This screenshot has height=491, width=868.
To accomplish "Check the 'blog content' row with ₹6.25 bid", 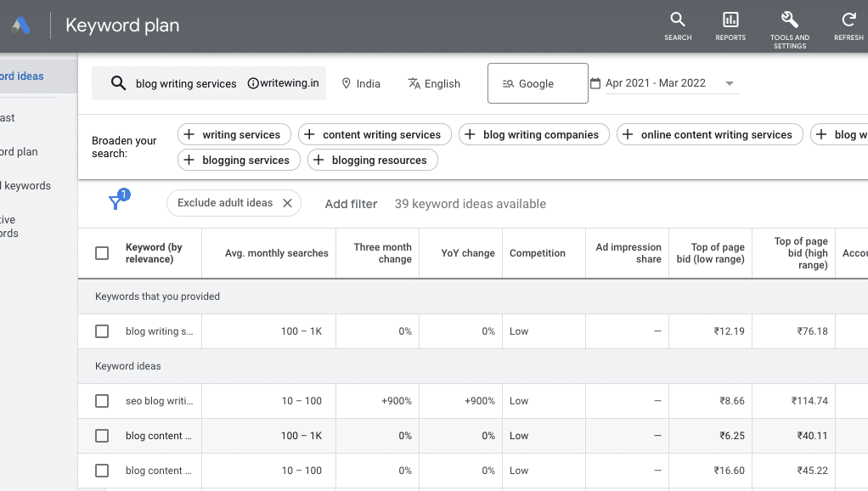I will coord(102,436).
